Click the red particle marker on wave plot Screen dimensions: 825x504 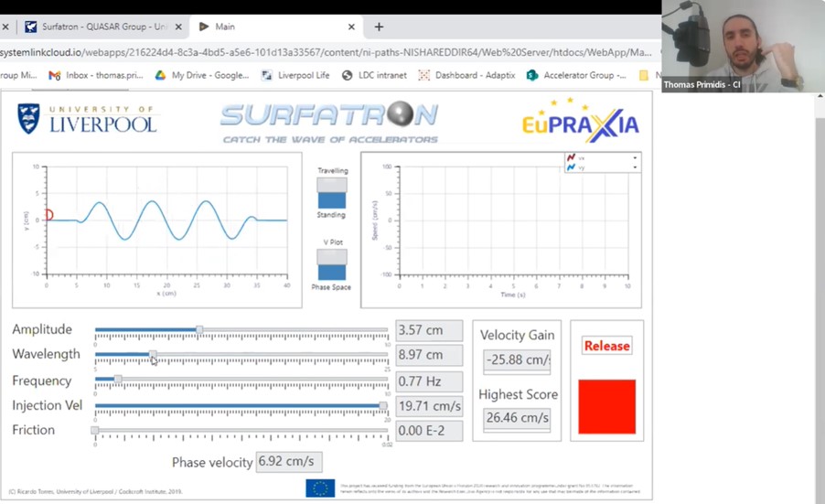tap(48, 215)
